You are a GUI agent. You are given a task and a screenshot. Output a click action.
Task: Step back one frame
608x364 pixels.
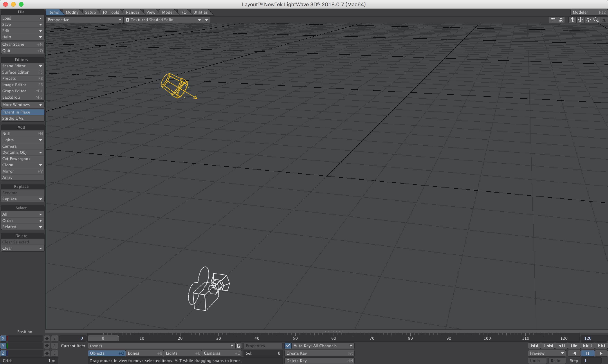tap(561, 346)
